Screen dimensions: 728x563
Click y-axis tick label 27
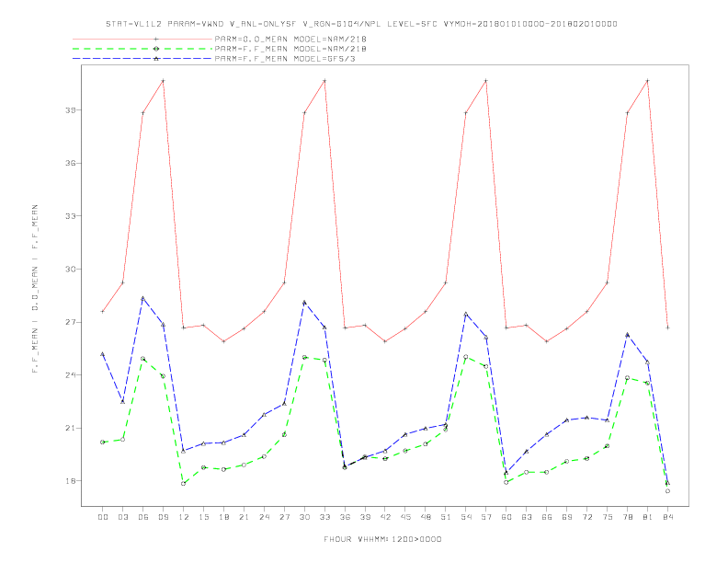pyautogui.click(x=71, y=322)
